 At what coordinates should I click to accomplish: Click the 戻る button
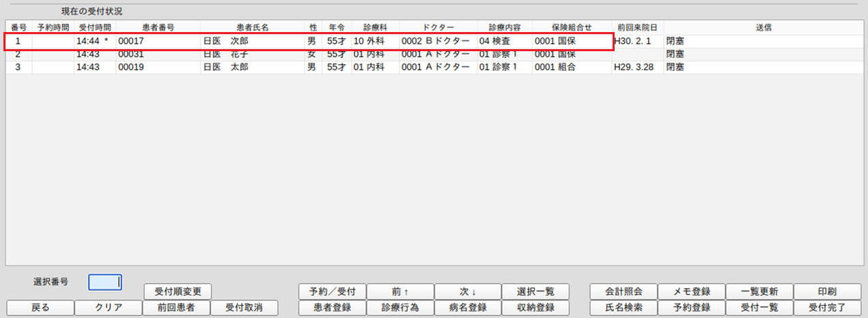(40, 308)
